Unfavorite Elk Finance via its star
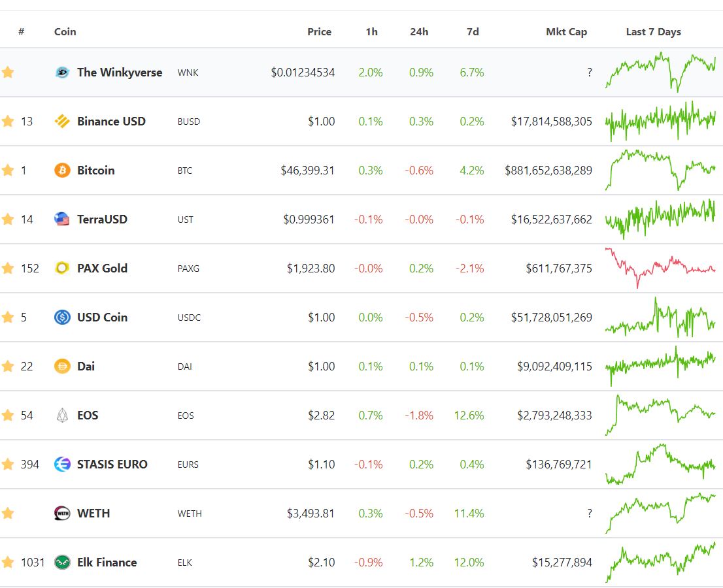 [x=8, y=563]
